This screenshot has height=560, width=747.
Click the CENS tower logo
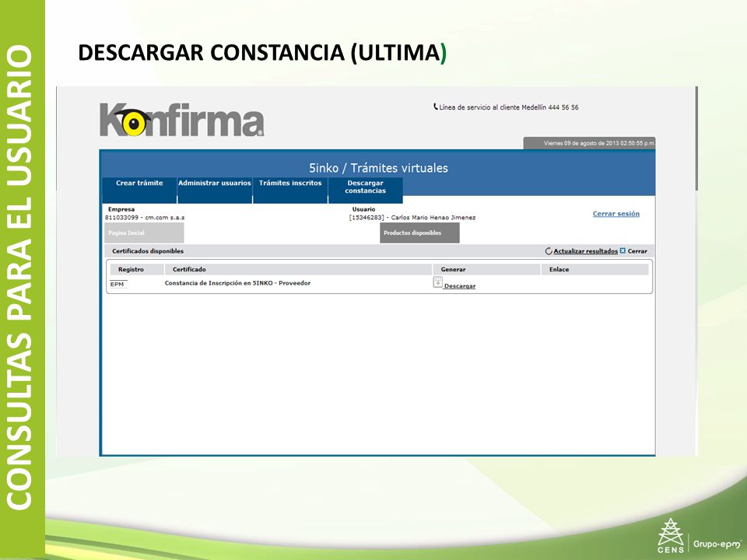click(671, 535)
